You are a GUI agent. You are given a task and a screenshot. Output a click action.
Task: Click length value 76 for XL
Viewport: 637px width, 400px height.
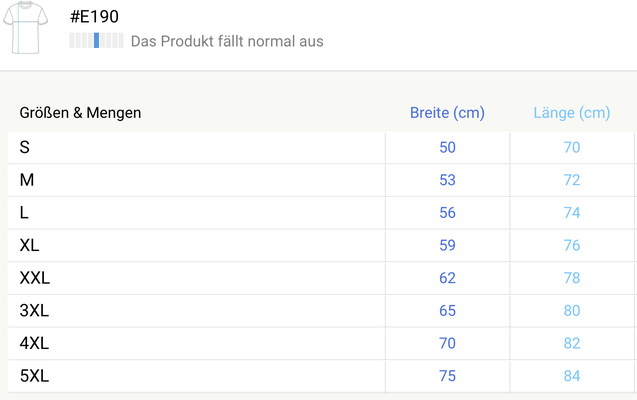click(x=572, y=245)
